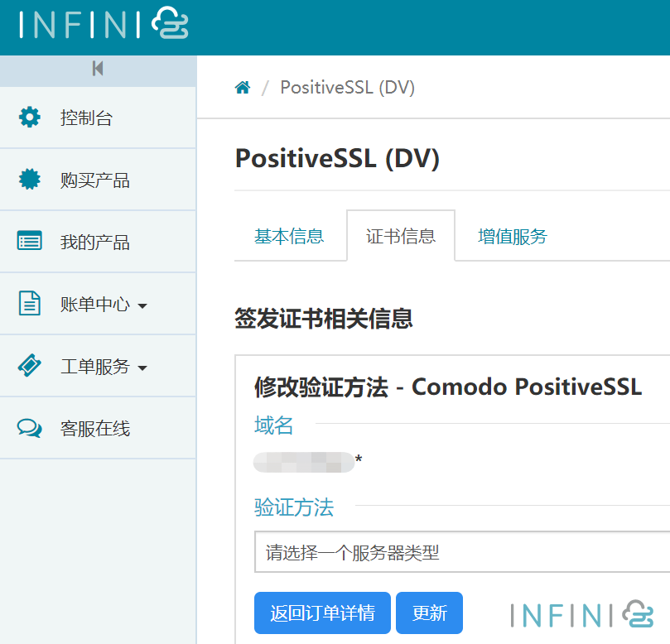Expand the 账单中心 dropdown arrow

(x=142, y=306)
